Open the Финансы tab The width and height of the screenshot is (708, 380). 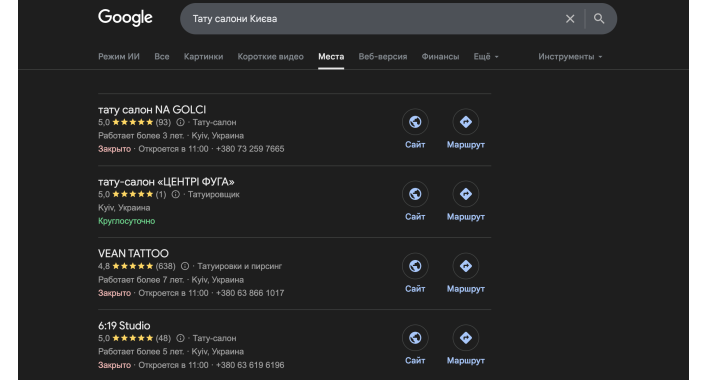(x=440, y=56)
